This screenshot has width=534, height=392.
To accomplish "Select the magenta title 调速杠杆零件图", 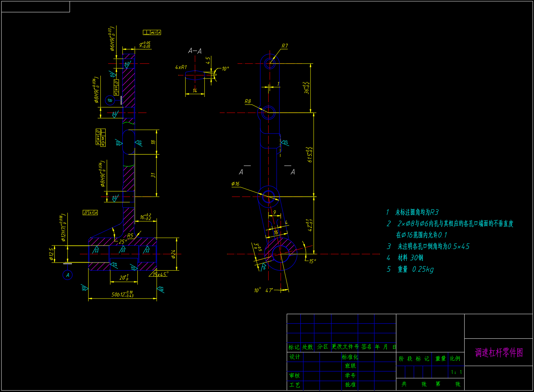I will pyautogui.click(x=499, y=353).
